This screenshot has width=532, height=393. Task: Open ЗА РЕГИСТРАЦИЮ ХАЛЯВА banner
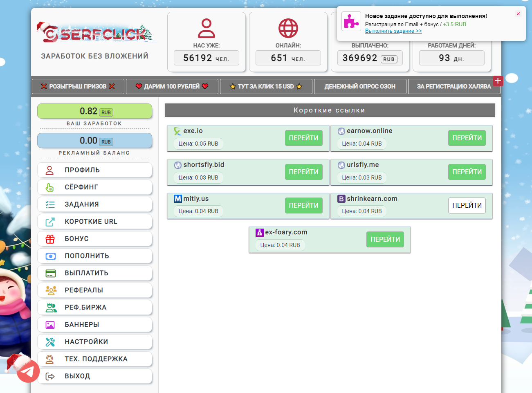(x=454, y=86)
